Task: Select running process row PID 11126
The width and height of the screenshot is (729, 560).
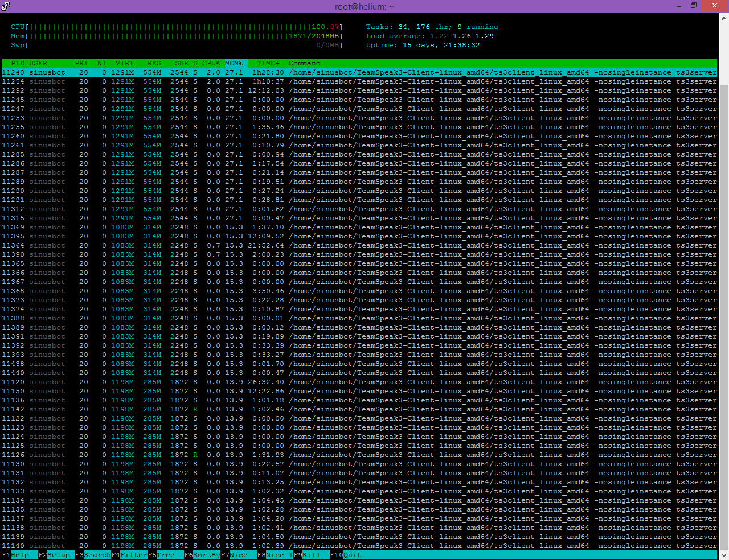Action: [359, 455]
